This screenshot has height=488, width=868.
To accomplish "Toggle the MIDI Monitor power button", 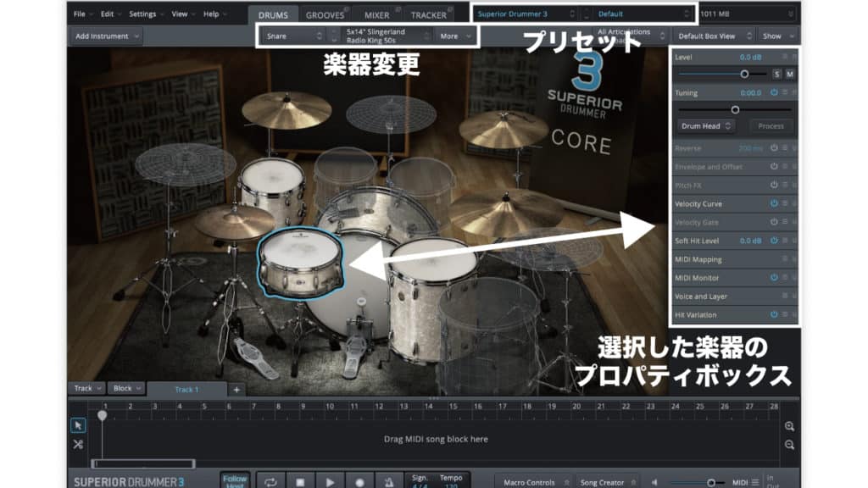I will coord(774,277).
